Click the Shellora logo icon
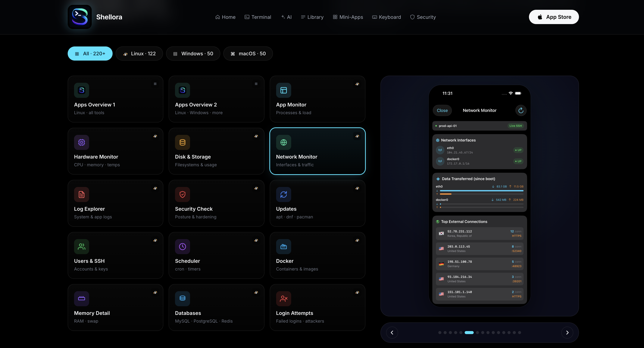The width and height of the screenshot is (644, 348). (x=80, y=17)
